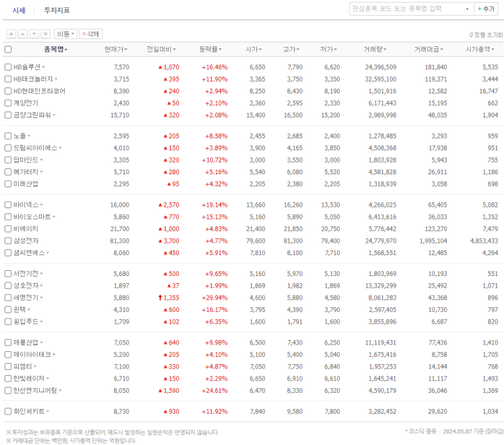This screenshot has height=445, width=504.
Task: Click the +19.14% rate for 바이넥스
Action: (215, 205)
